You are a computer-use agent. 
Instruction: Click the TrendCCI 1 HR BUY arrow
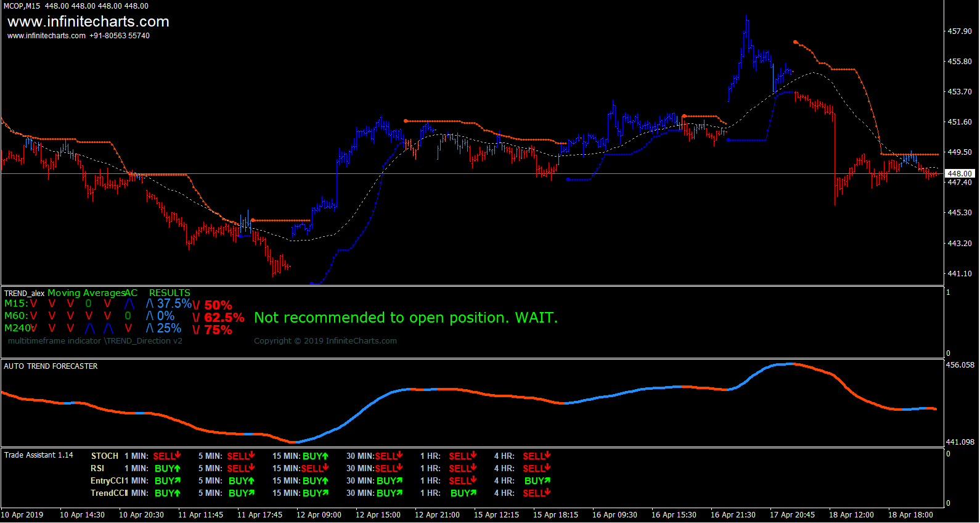(x=473, y=493)
